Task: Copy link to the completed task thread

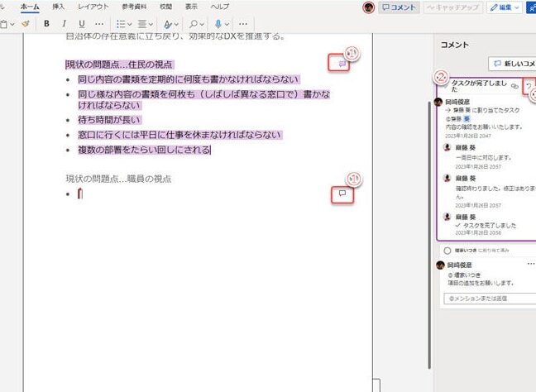Action: 514,85
